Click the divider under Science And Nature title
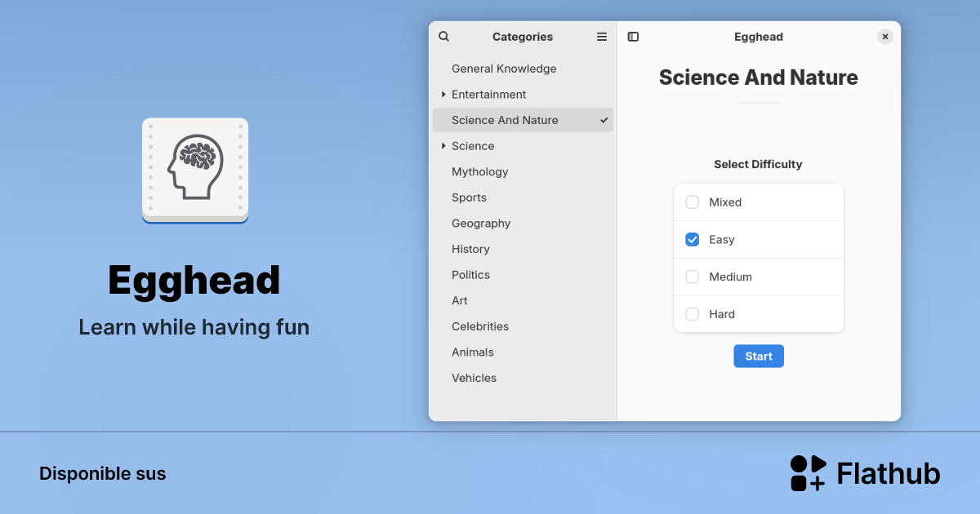This screenshot has height=514, width=980. pyautogui.click(x=758, y=101)
